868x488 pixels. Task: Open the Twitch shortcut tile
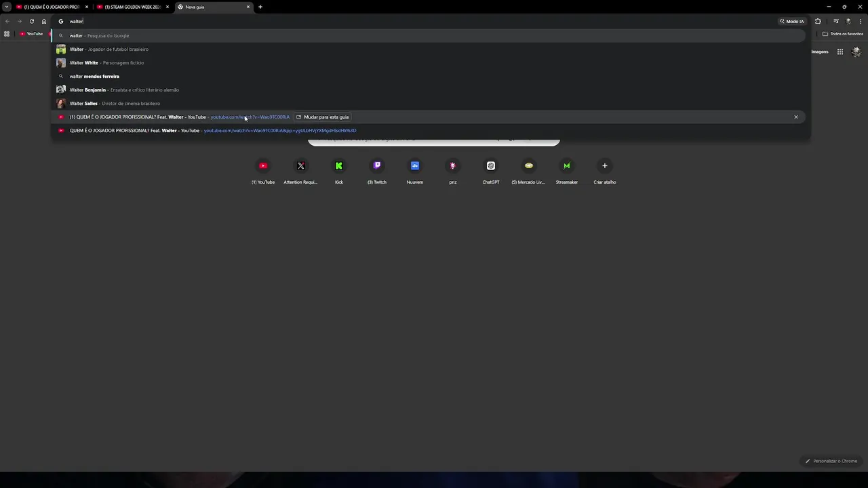(377, 171)
